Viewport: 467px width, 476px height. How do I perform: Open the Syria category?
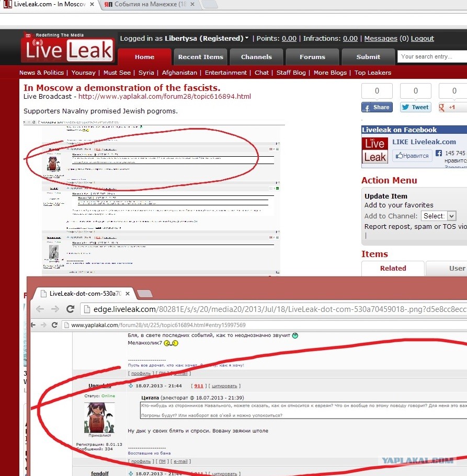pos(146,73)
